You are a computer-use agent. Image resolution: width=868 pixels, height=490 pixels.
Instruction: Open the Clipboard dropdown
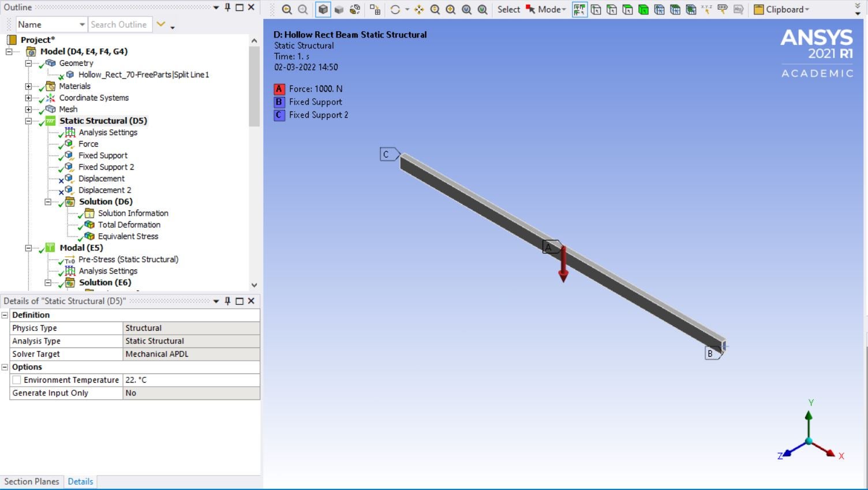click(x=807, y=10)
